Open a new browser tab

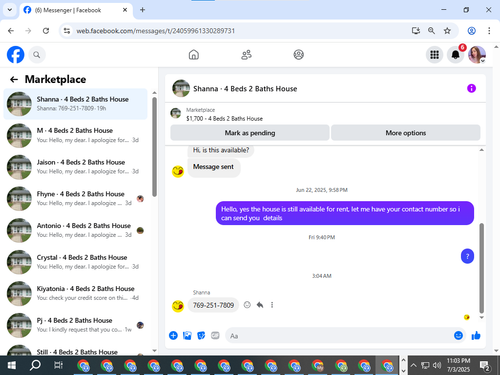[x=142, y=10]
